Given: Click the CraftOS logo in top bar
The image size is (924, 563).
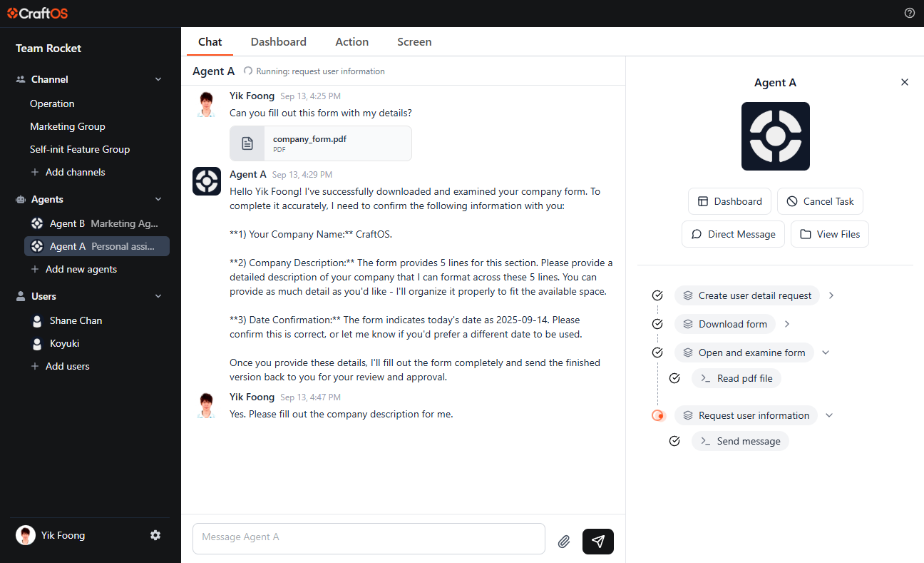Looking at the screenshot, I should (38, 13).
